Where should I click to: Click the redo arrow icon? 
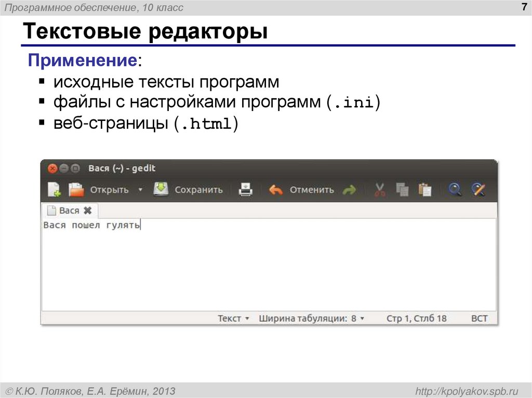pos(350,190)
